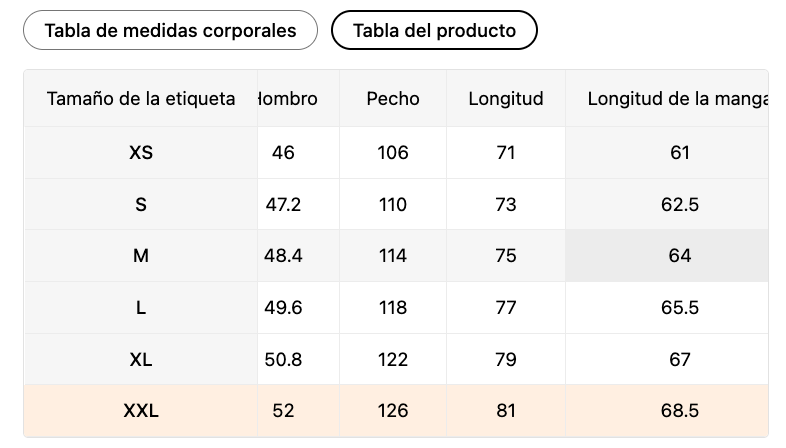
Task: Click the XS size row label
Action: coord(141,153)
